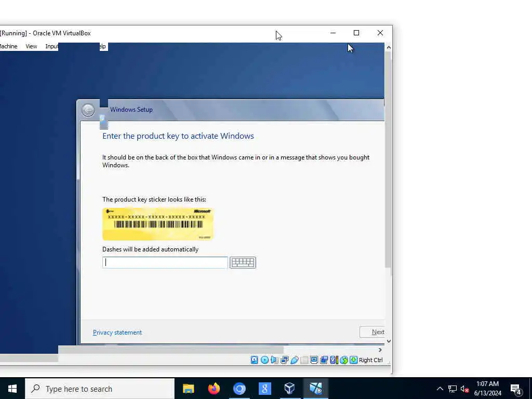Screen dimensions: 532x399
Task: Open the View menu in VirtualBox
Action: click(x=31, y=46)
